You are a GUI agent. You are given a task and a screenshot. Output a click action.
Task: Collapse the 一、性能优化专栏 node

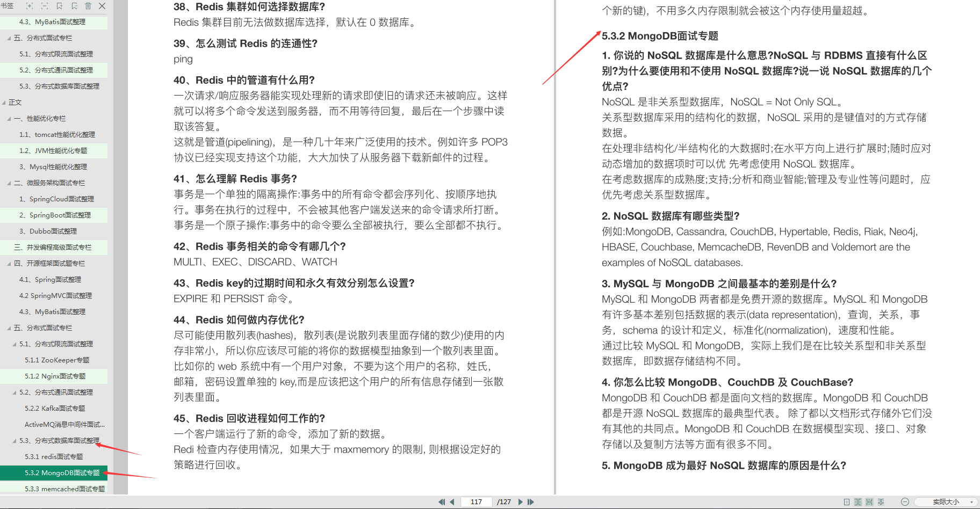pyautogui.click(x=9, y=119)
